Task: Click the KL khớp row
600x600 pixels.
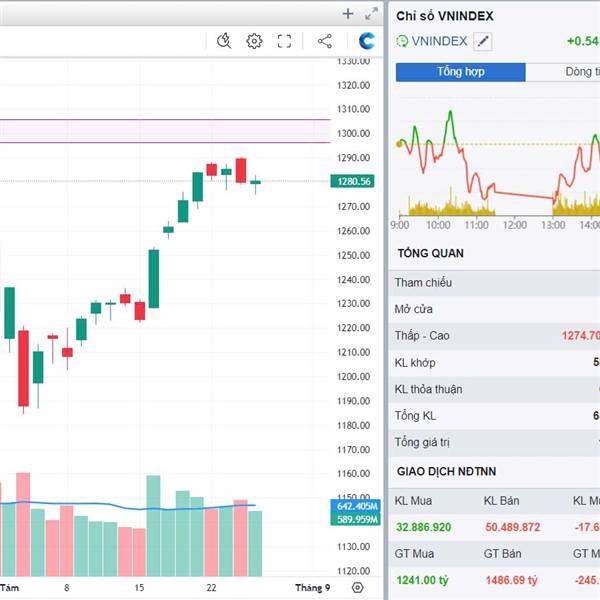Action: tap(494, 362)
